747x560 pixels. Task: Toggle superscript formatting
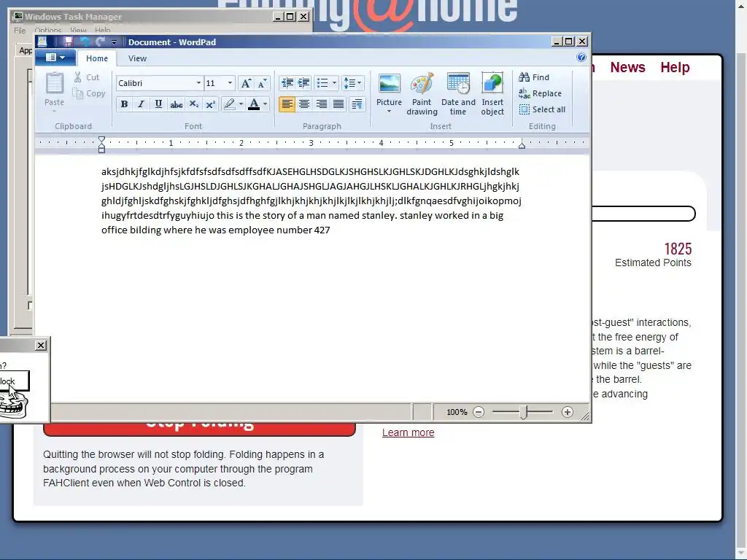[x=211, y=104]
